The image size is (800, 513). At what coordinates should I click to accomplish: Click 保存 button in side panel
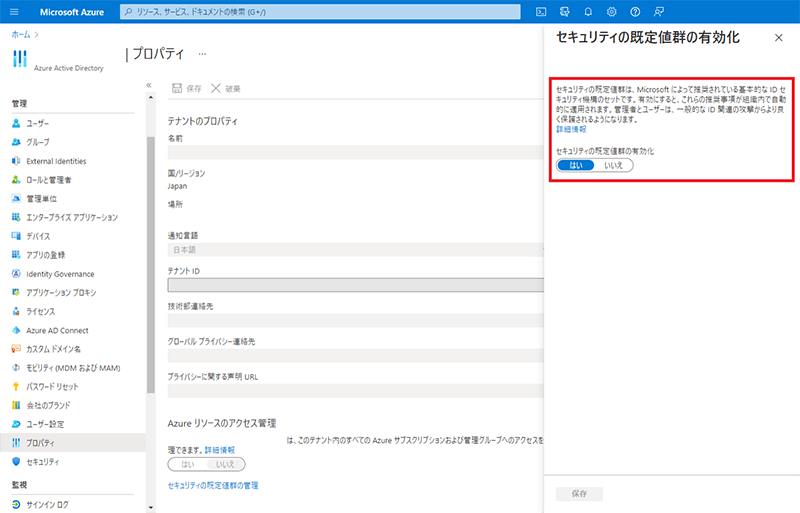[579, 494]
